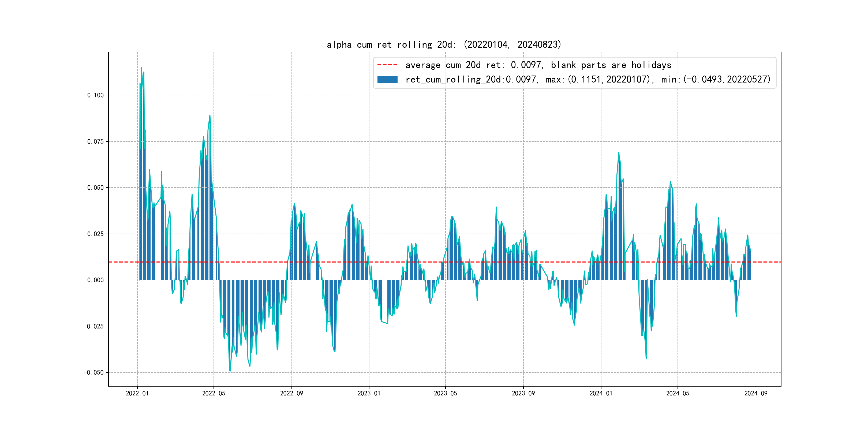
Task: Select the 2024-01 x-axis tick label
Action: point(601,393)
